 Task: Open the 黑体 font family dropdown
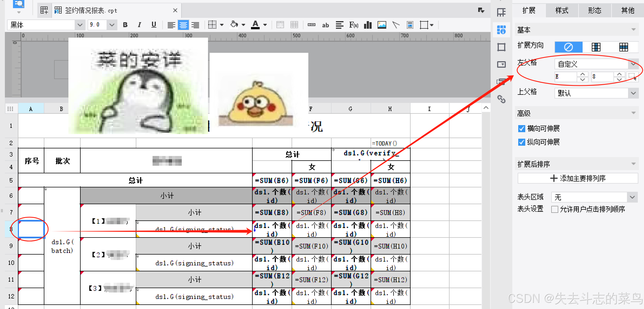(x=80, y=25)
